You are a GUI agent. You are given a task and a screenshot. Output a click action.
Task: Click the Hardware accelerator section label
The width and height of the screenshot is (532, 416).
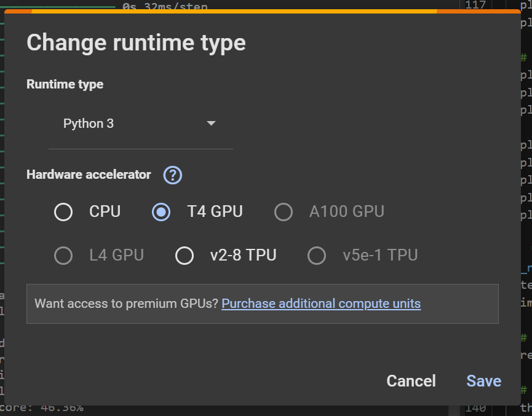89,175
